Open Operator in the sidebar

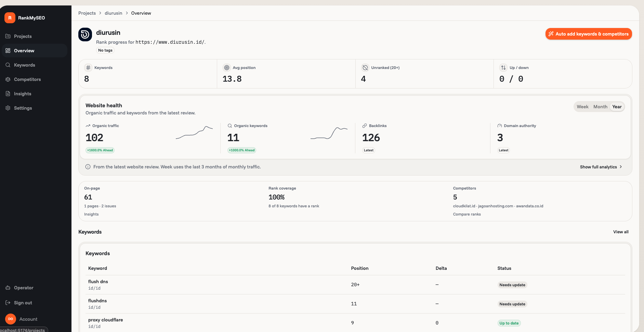(34, 288)
